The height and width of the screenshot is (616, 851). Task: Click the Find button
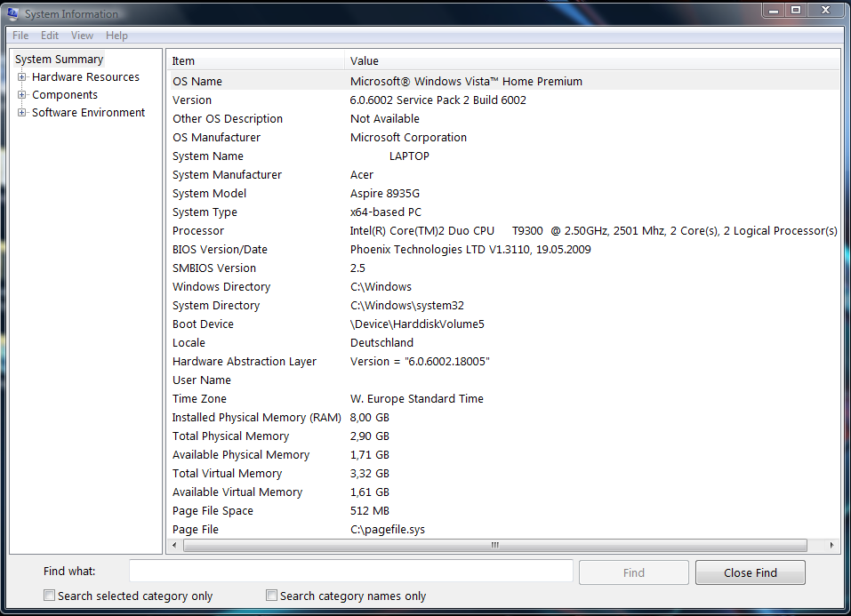(x=633, y=572)
